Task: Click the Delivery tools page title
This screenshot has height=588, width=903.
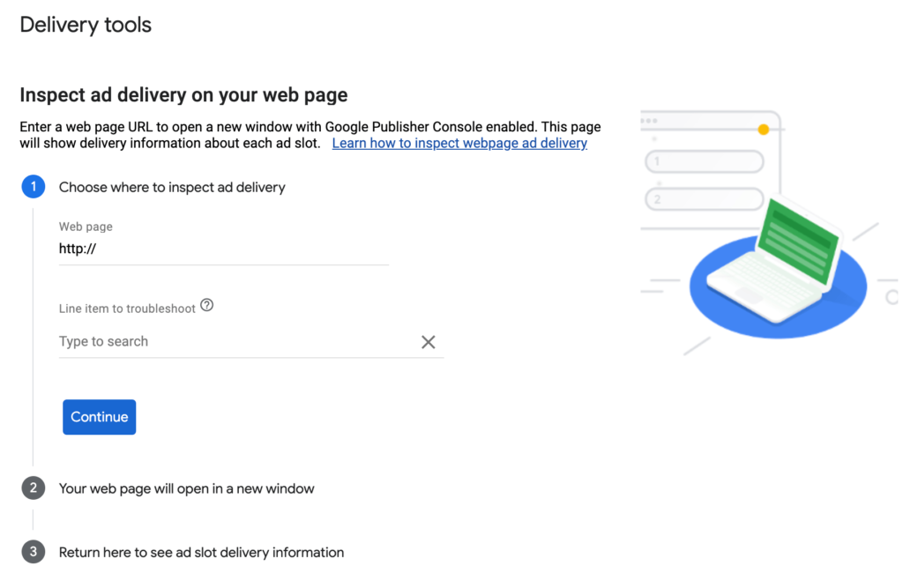Action: pos(86,25)
